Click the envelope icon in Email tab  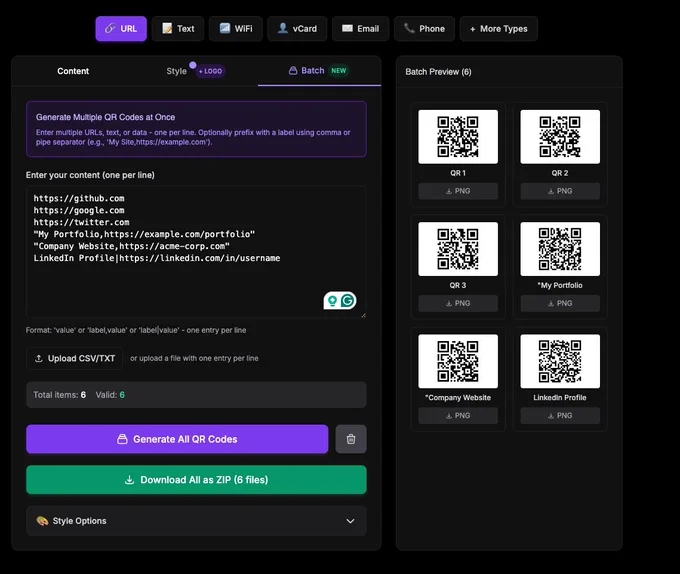pos(347,29)
